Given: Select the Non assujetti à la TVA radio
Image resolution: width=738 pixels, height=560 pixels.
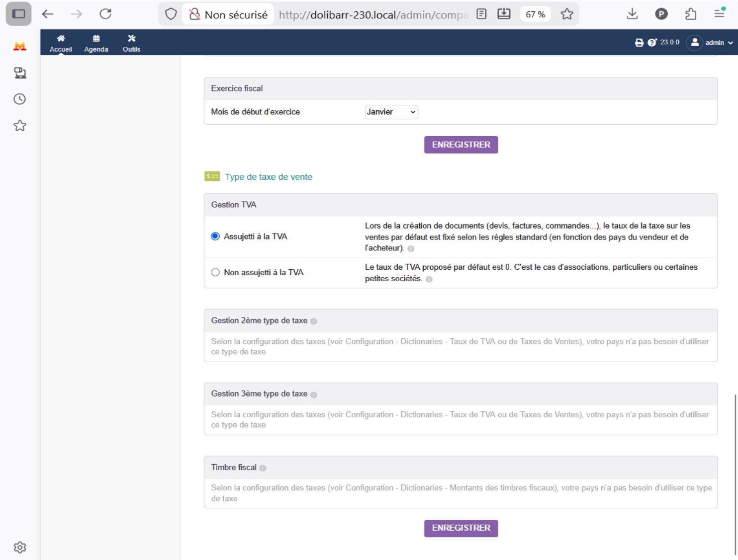Looking at the screenshot, I should [215, 272].
